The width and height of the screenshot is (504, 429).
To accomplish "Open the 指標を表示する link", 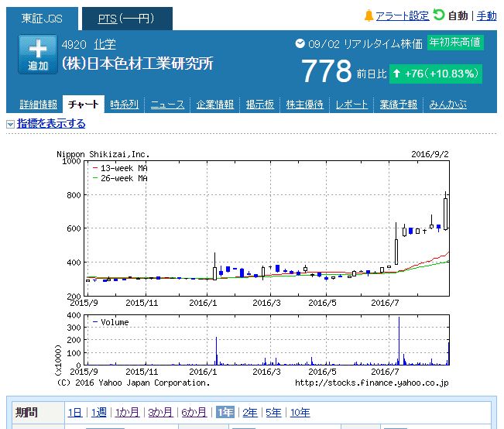I will (x=51, y=123).
